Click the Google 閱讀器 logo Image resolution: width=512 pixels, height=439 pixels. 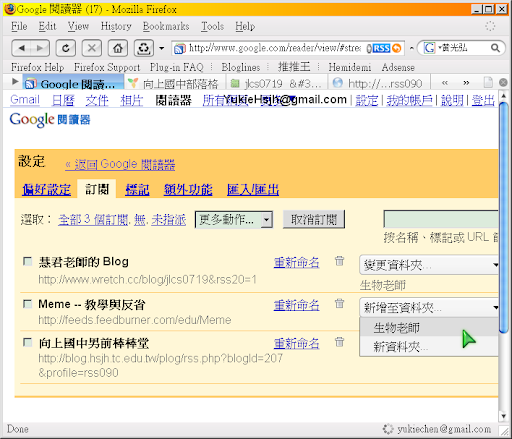(x=50, y=120)
